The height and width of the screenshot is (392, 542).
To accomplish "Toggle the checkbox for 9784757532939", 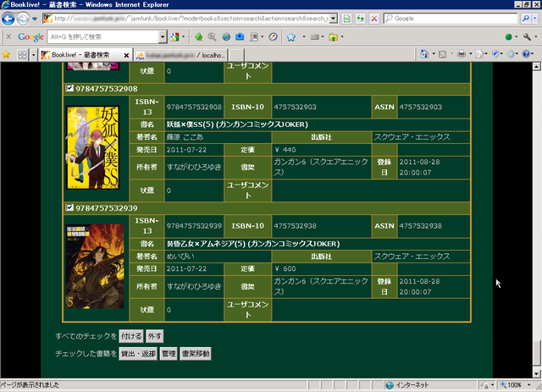I will click(x=69, y=207).
